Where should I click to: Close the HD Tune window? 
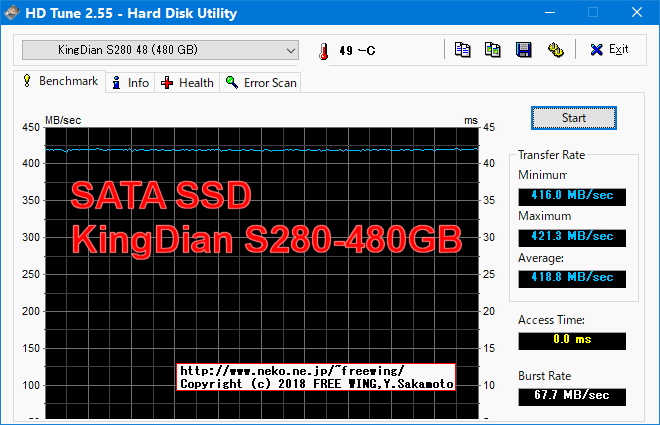[x=637, y=12]
